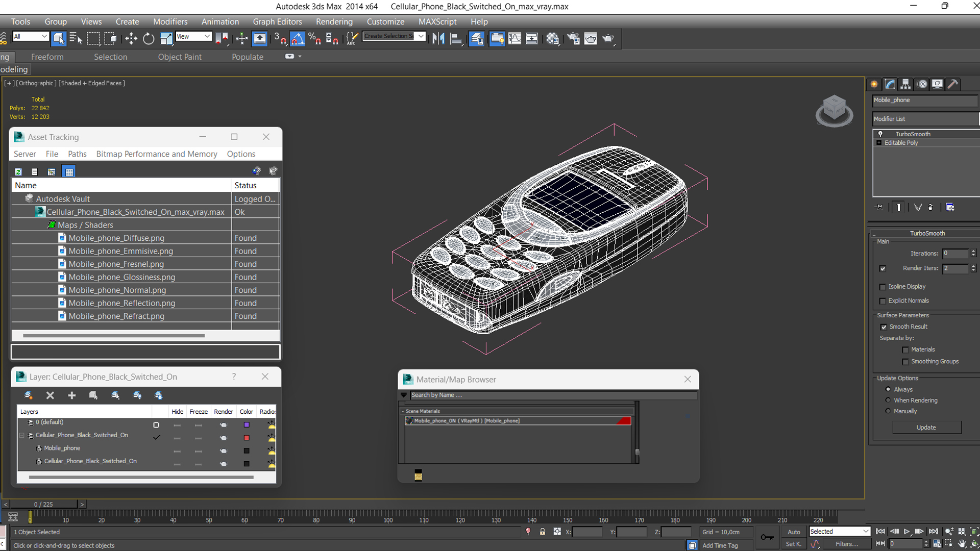
Task: Play the animation
Action: [906, 532]
